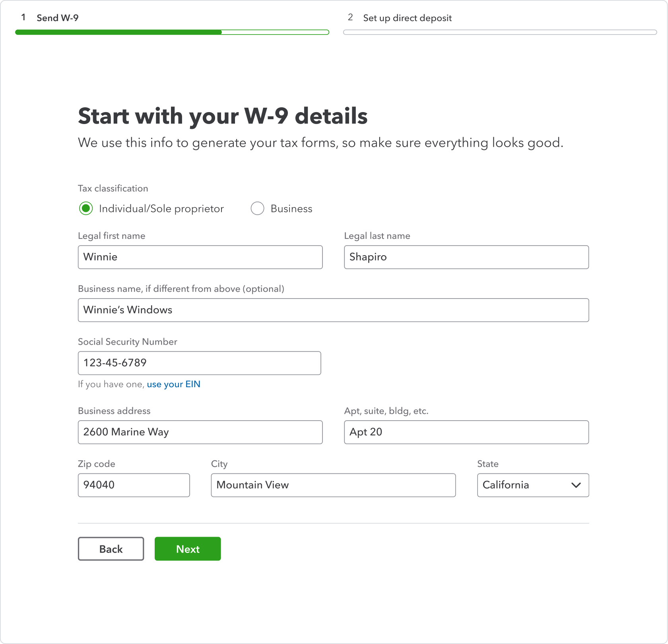This screenshot has height=644, width=668.
Task: Click the State dropdown chevron arrow
Action: (x=576, y=485)
